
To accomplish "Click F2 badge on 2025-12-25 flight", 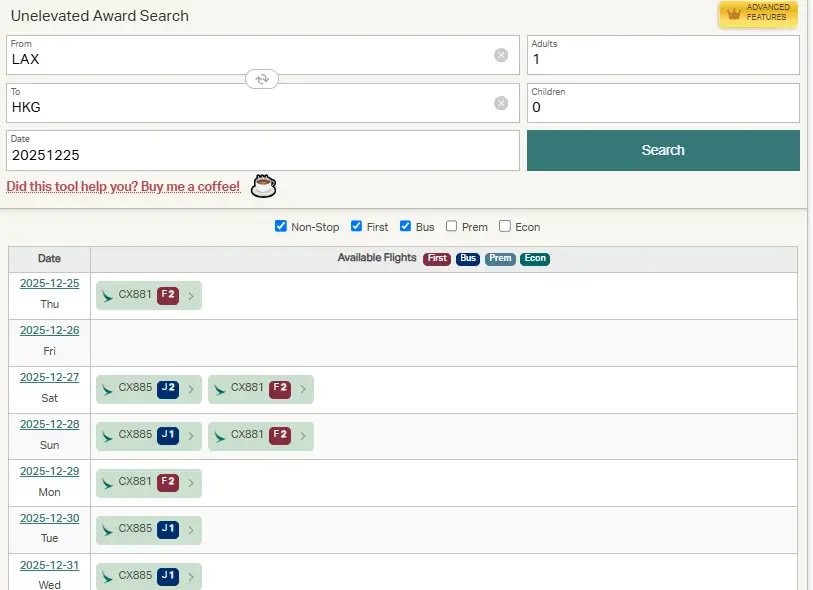I will [x=168, y=295].
